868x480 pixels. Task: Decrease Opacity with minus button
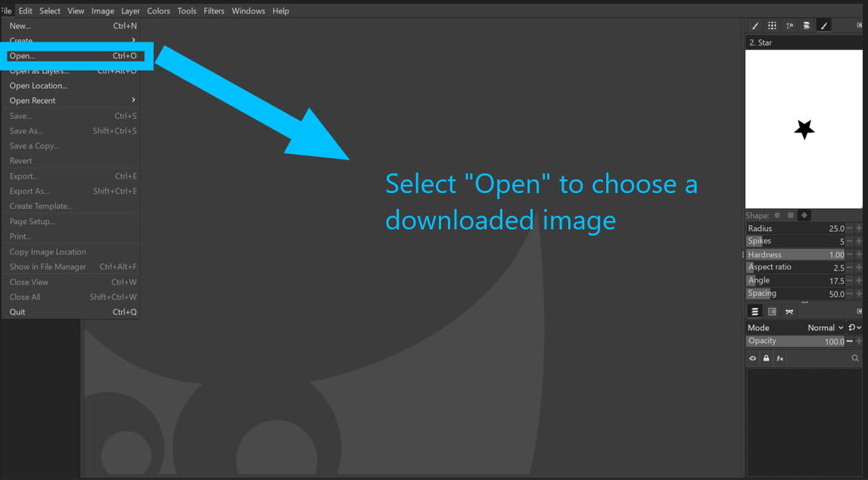(850, 341)
